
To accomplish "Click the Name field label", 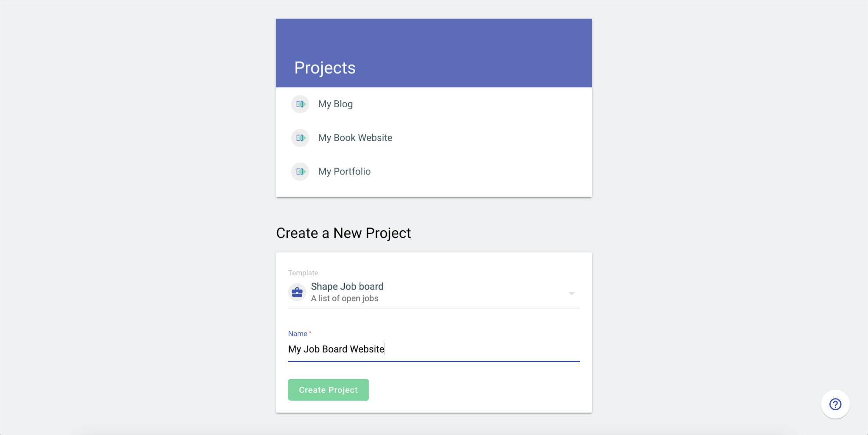I will pyautogui.click(x=298, y=333).
